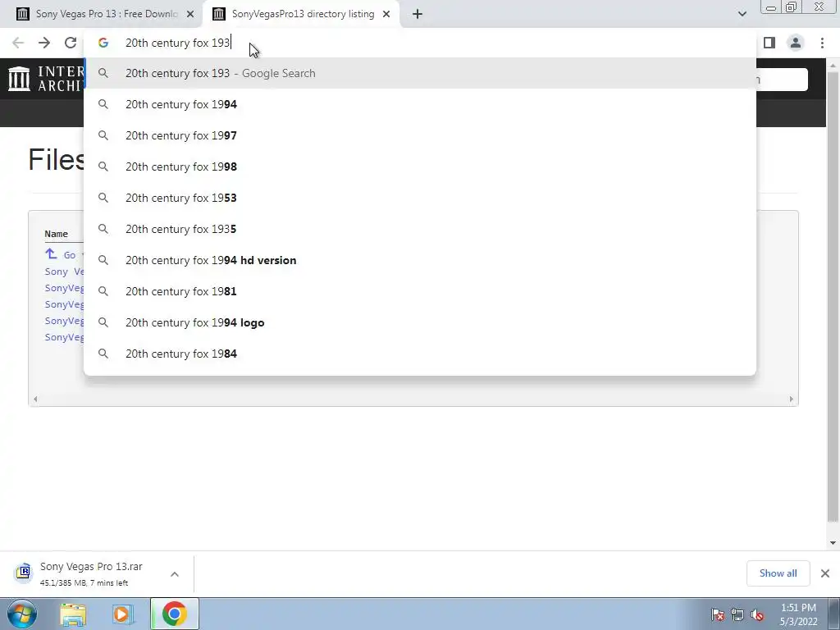The width and height of the screenshot is (840, 630).
Task: Open the Windows Start menu
Action: (21, 614)
